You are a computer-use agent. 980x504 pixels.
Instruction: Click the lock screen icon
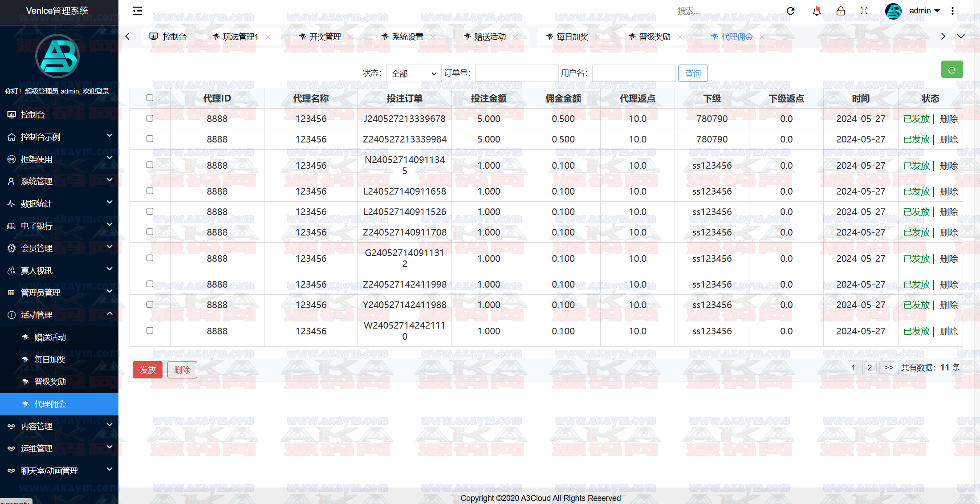tap(841, 11)
